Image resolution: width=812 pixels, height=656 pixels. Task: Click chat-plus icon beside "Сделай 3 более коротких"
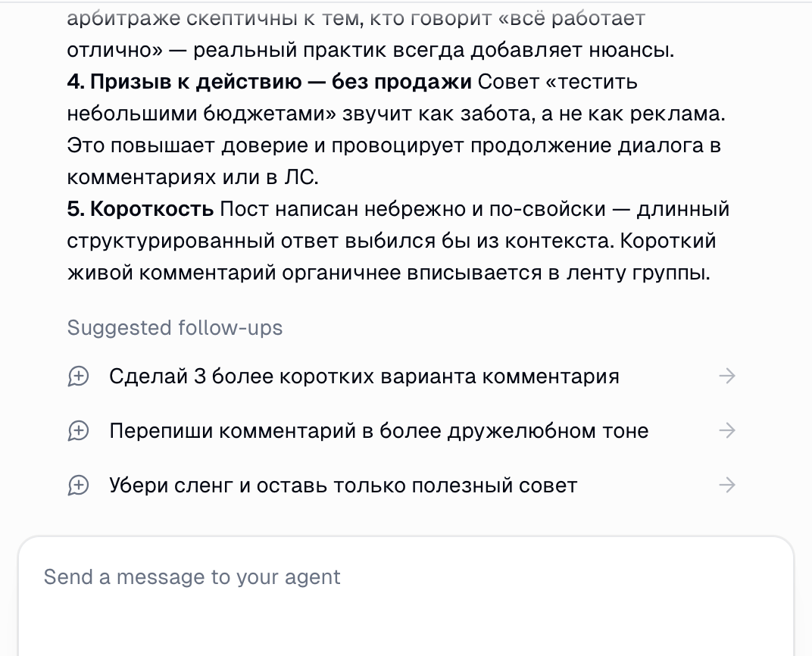pos(79,376)
